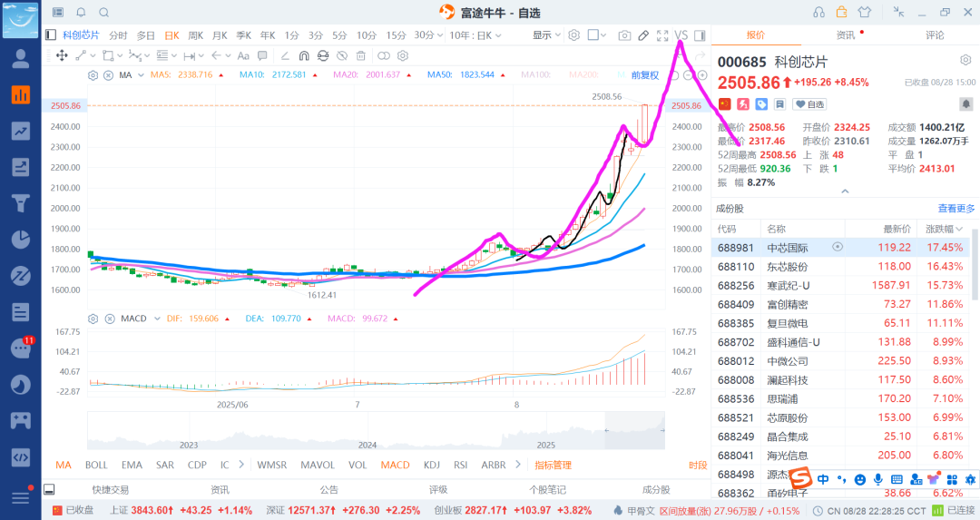Open the skin theme shirt icon
Viewport: 980px width, 520px height.
[865, 12]
